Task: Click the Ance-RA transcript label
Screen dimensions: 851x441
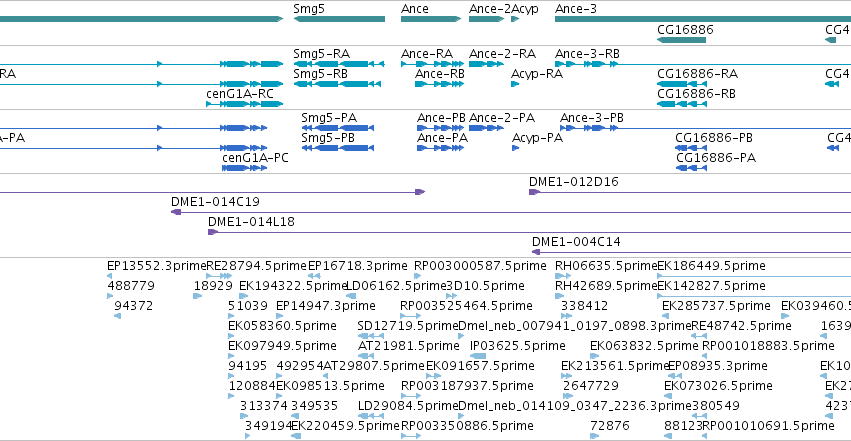Action: coord(427,54)
